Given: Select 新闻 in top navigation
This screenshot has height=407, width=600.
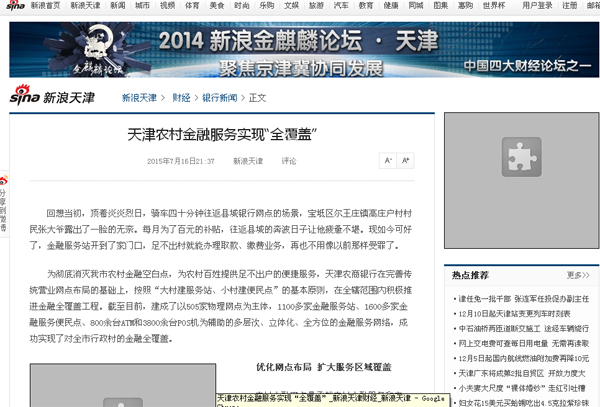Looking at the screenshot, I should [118, 5].
